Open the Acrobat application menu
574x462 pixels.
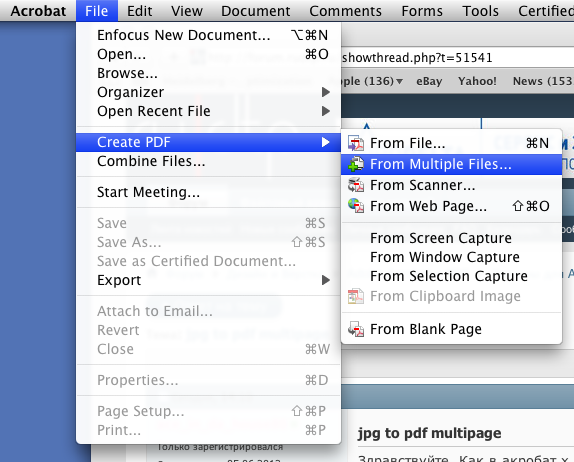coord(38,11)
